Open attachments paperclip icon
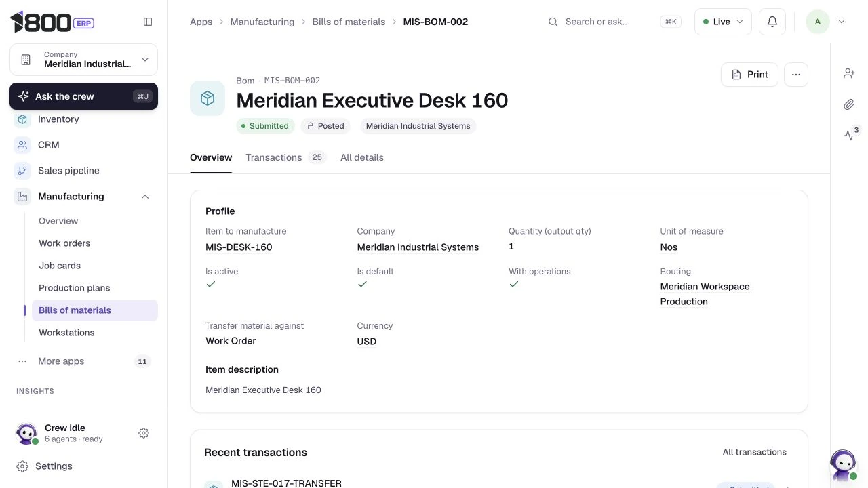This screenshot has height=488, width=868. point(849,104)
